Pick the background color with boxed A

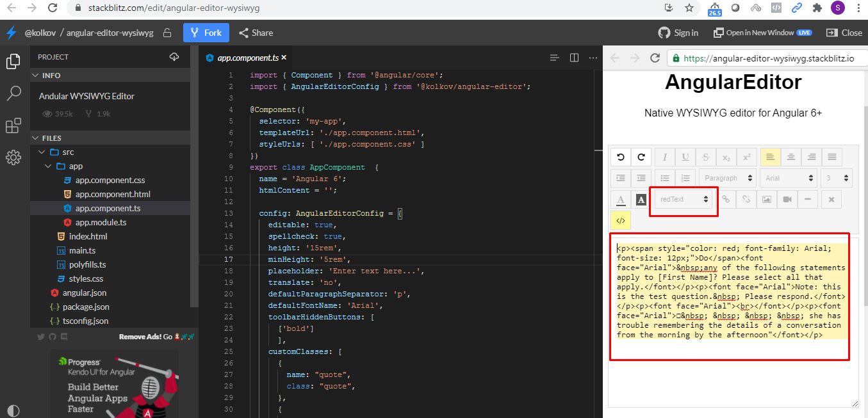pos(641,199)
